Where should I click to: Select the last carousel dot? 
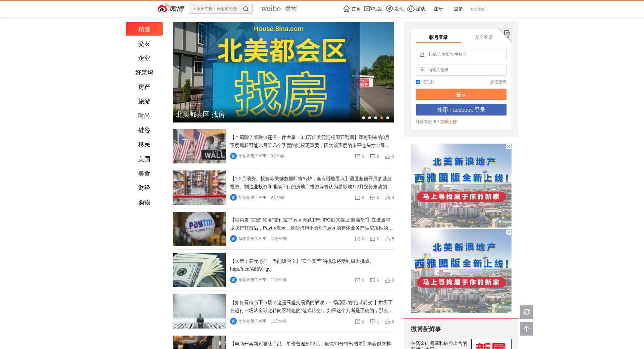(x=388, y=118)
